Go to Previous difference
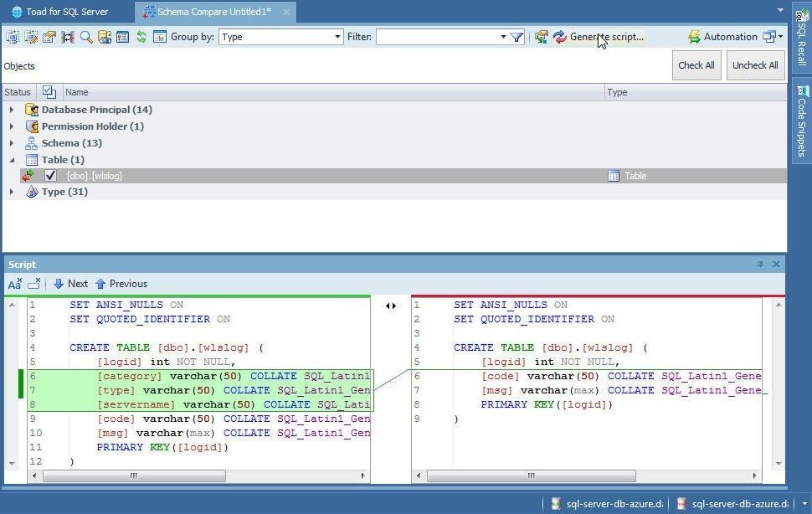812x514 pixels. (x=121, y=284)
